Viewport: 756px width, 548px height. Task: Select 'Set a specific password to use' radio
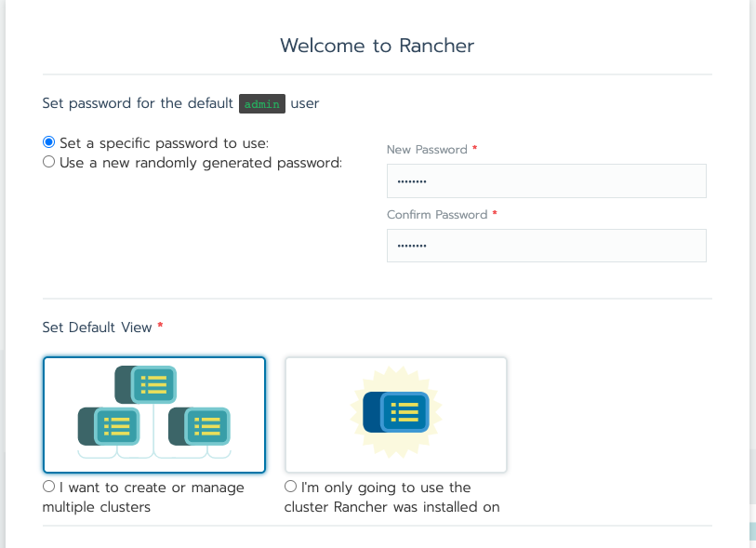point(48,142)
